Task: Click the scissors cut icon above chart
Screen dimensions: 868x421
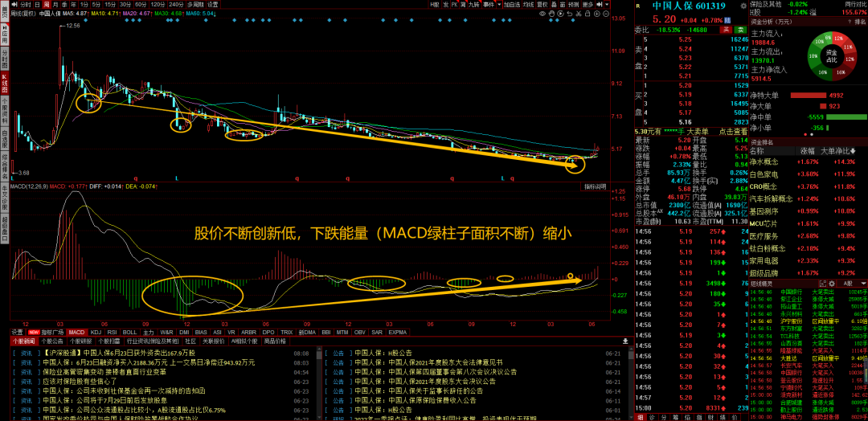Action: (x=579, y=14)
